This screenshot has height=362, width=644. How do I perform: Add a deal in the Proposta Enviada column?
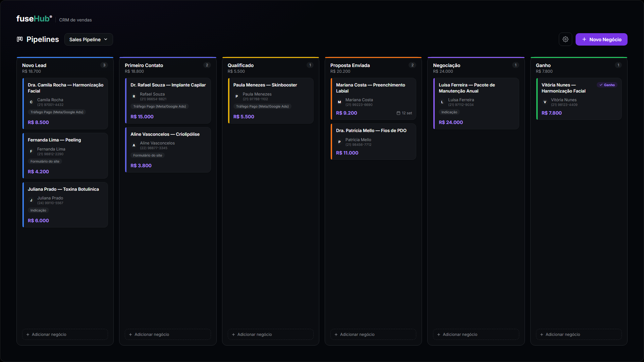[x=373, y=334]
